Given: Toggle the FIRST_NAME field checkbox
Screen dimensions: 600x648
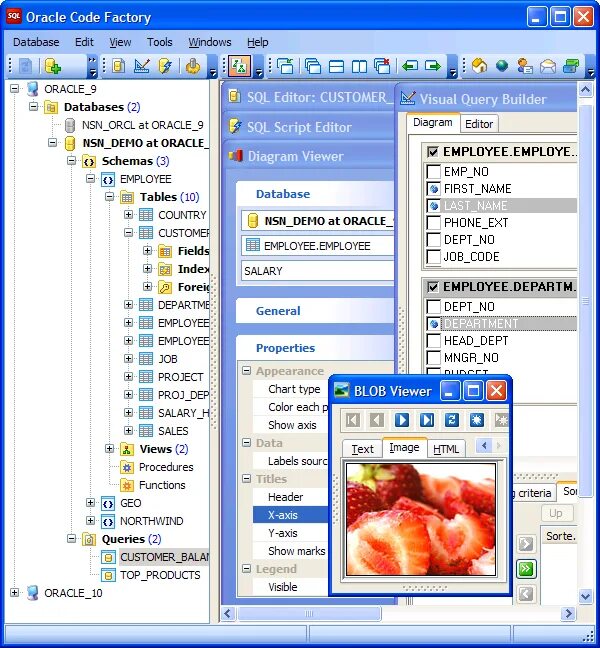Looking at the screenshot, I should coord(433,189).
